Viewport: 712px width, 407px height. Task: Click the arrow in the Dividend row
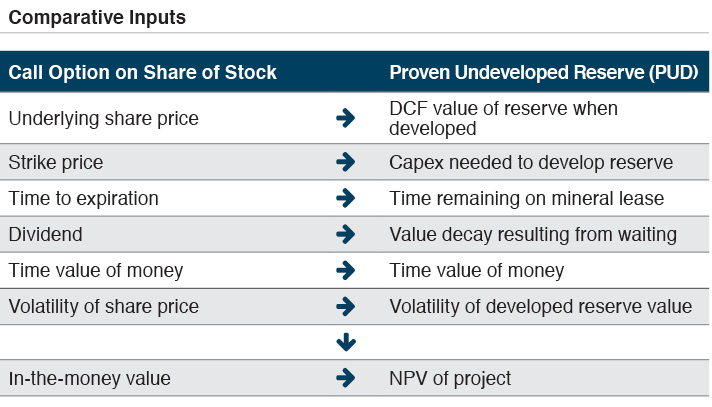click(x=346, y=234)
